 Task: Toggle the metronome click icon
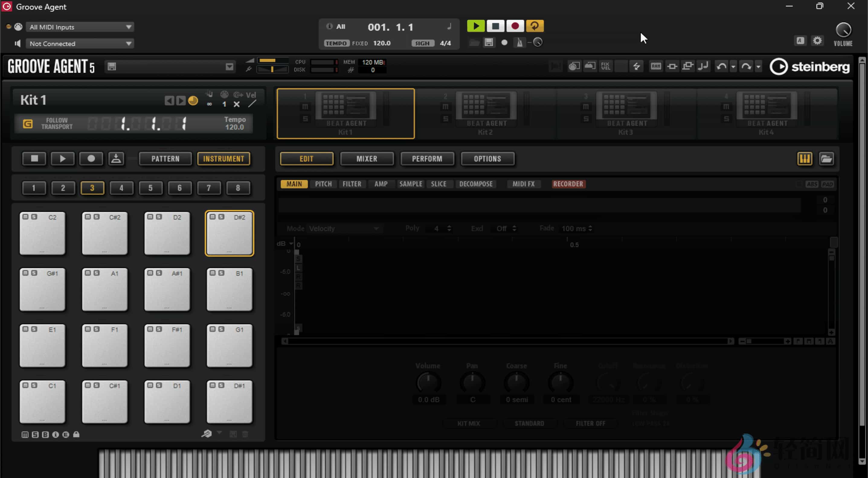click(519, 43)
